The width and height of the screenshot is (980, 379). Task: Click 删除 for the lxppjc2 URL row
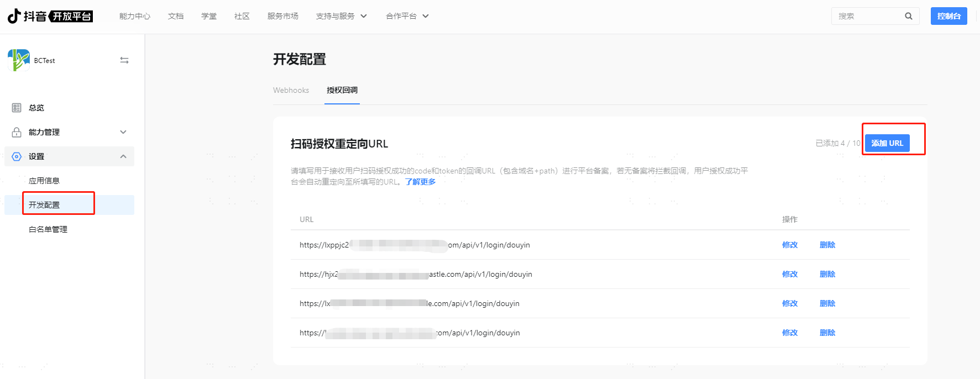click(x=827, y=245)
